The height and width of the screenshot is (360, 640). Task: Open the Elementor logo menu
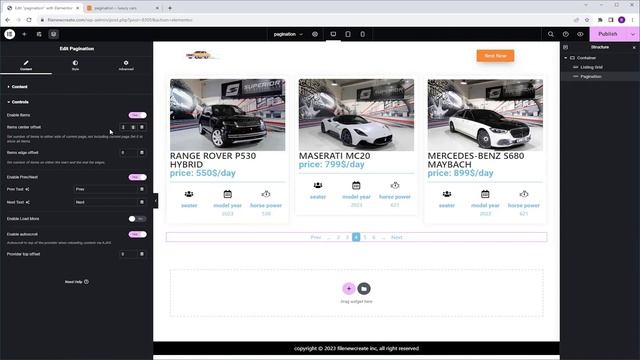coord(9,34)
